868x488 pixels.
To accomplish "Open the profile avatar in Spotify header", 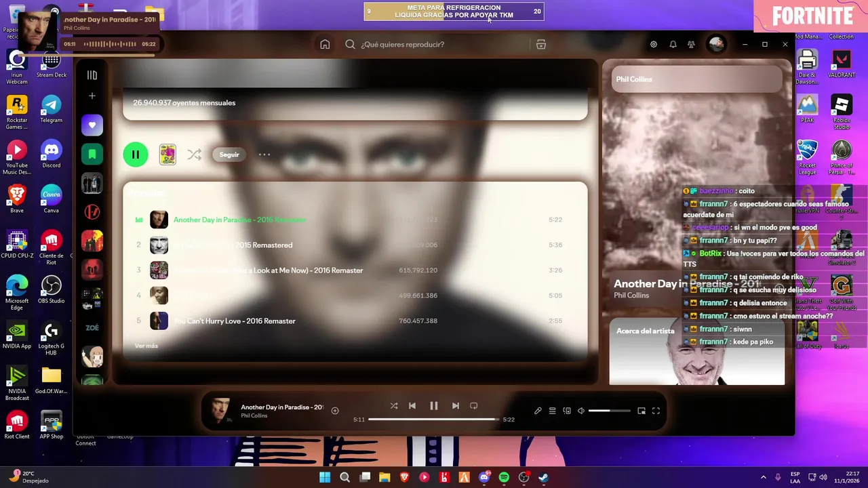I will point(716,44).
